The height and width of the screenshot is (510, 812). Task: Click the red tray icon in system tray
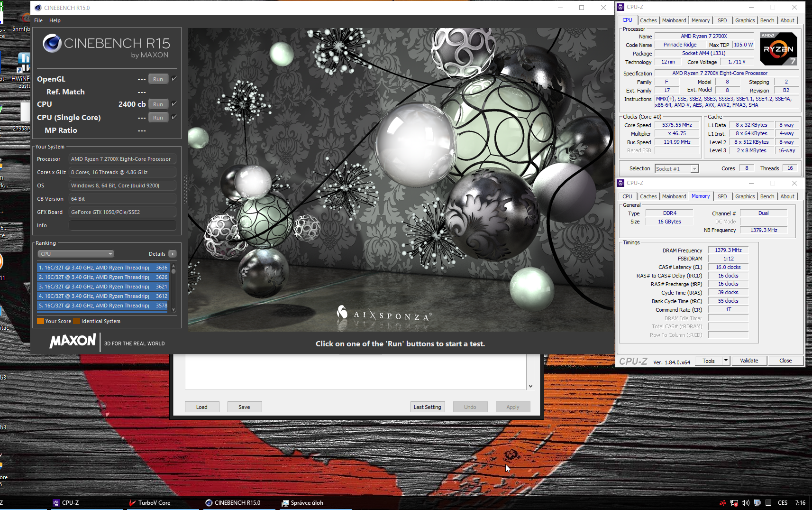coord(723,503)
